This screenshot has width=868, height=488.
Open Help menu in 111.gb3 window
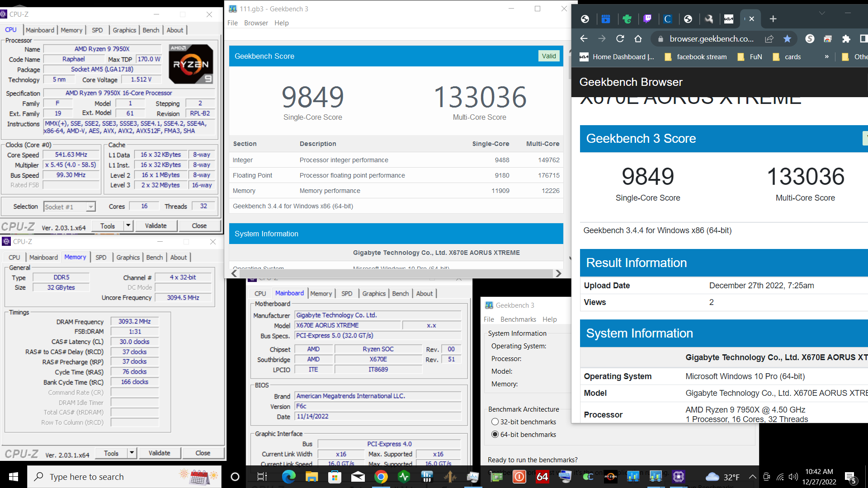click(x=281, y=23)
